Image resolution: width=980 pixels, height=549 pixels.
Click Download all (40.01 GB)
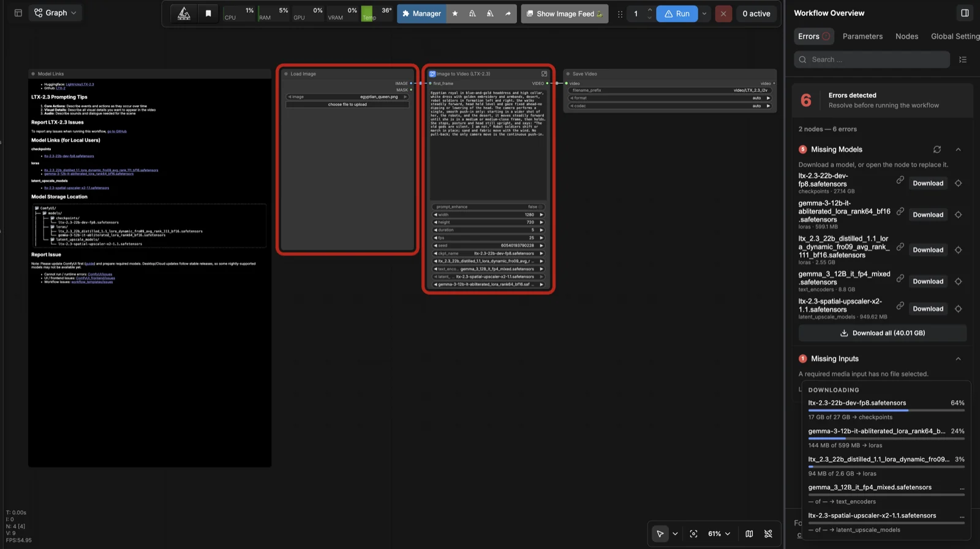tap(882, 333)
